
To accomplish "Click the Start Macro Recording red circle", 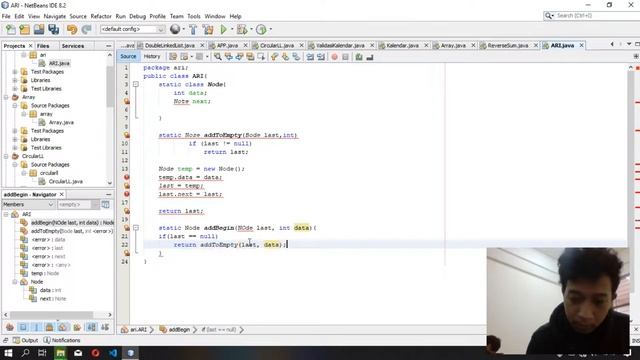I will tap(335, 57).
